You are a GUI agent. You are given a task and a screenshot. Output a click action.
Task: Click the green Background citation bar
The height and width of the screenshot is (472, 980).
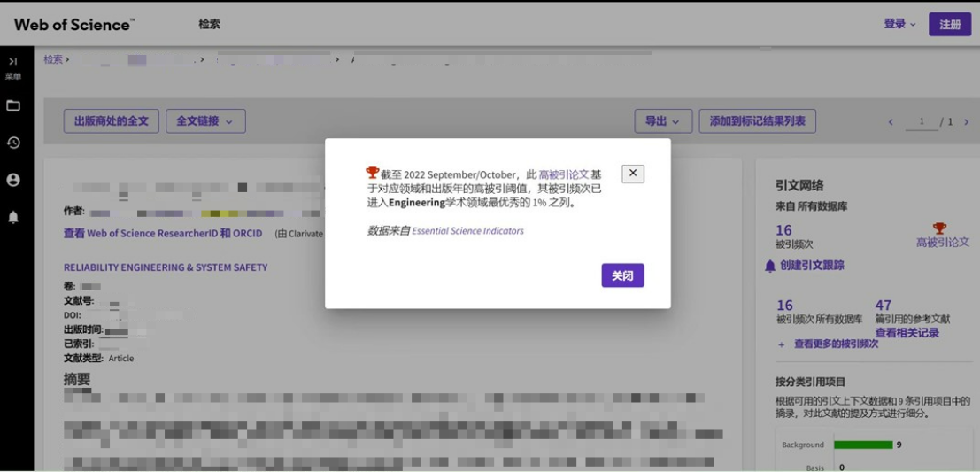click(x=863, y=445)
